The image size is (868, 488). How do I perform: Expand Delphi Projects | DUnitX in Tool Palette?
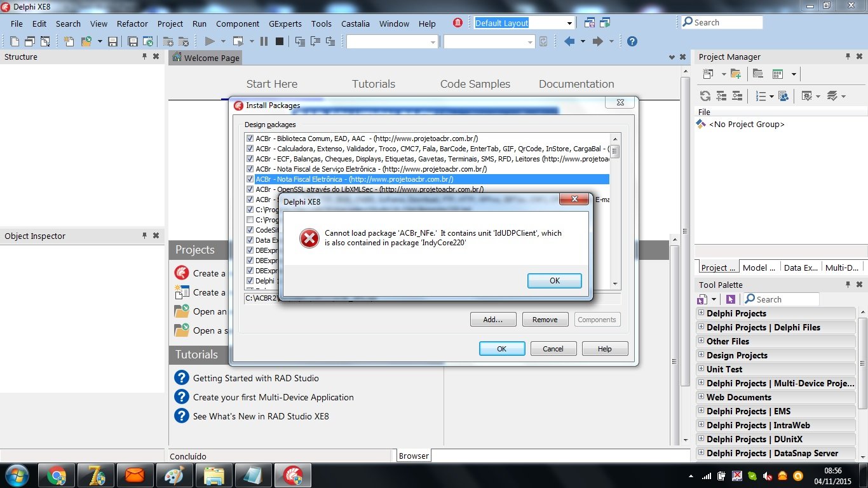pyautogui.click(x=701, y=438)
